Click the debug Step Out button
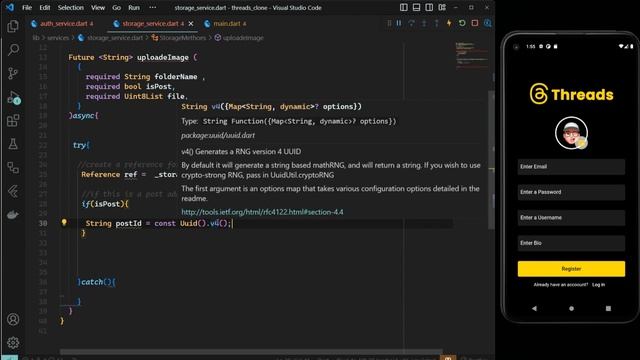This screenshot has height=360, width=640. pos(437,23)
